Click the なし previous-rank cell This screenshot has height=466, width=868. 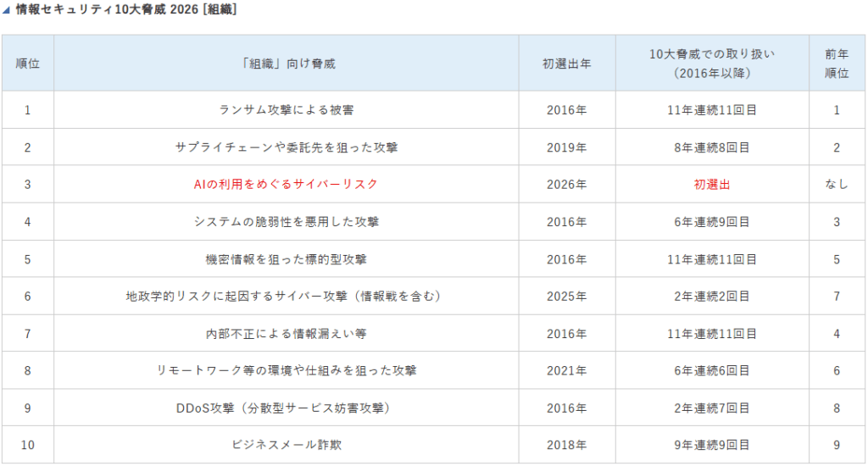(837, 184)
